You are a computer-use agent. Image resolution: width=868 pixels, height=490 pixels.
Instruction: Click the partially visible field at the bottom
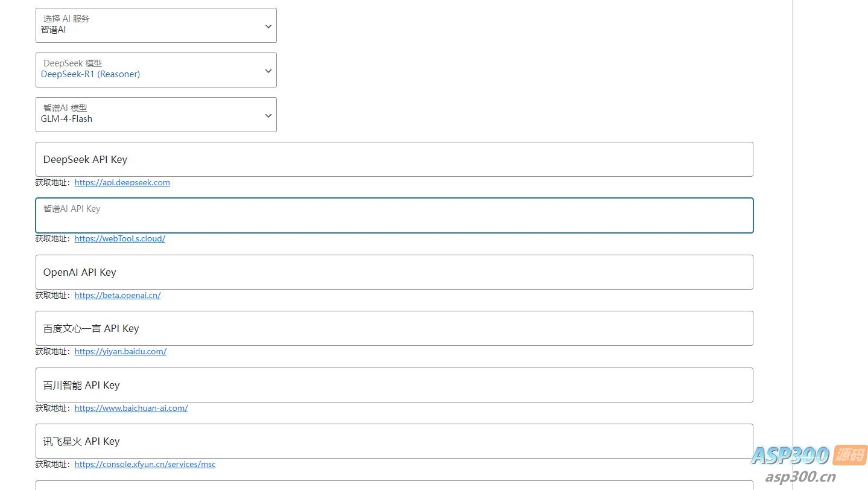click(x=394, y=485)
